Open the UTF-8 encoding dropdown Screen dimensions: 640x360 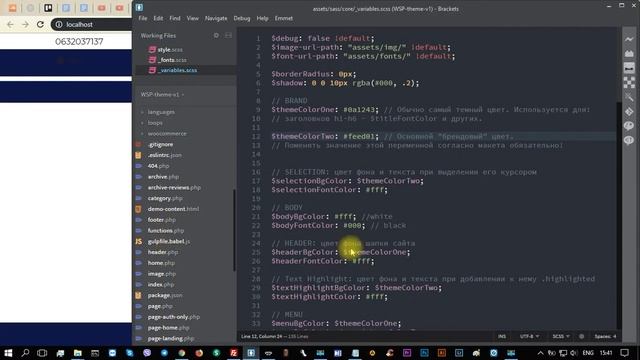[x=529, y=336]
